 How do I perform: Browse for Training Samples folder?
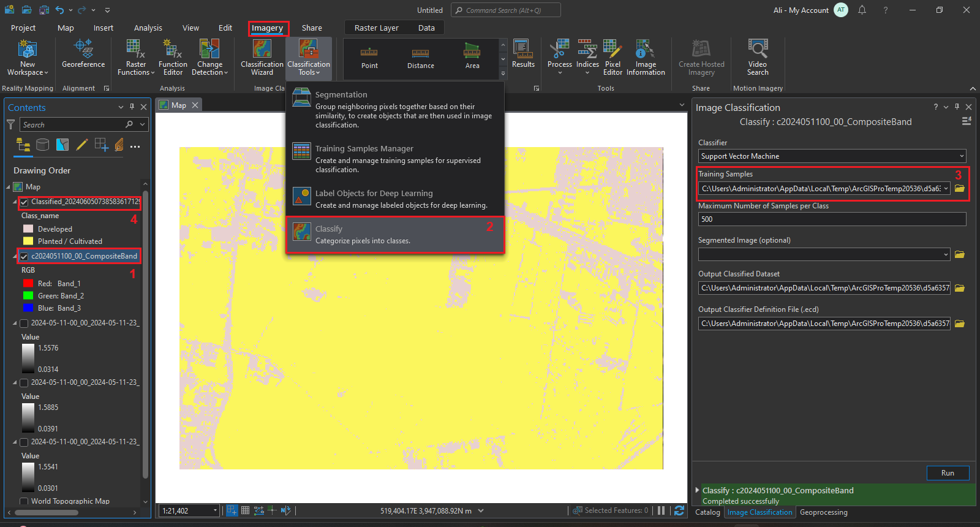click(960, 189)
